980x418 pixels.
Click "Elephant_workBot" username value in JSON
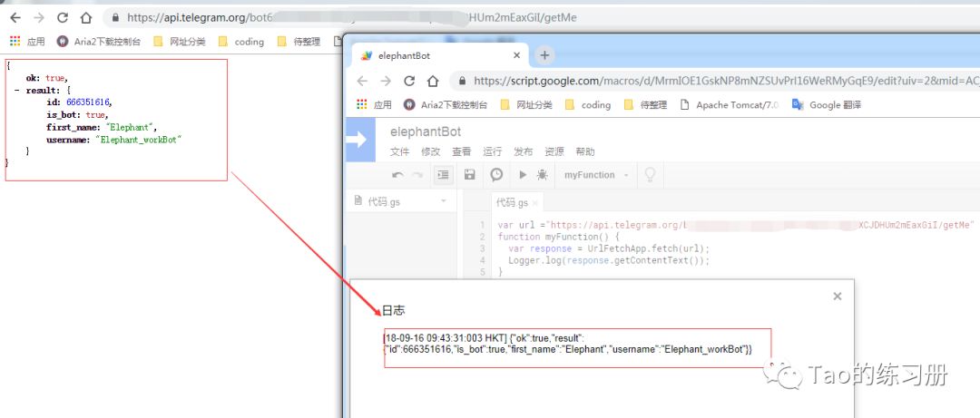pos(138,140)
